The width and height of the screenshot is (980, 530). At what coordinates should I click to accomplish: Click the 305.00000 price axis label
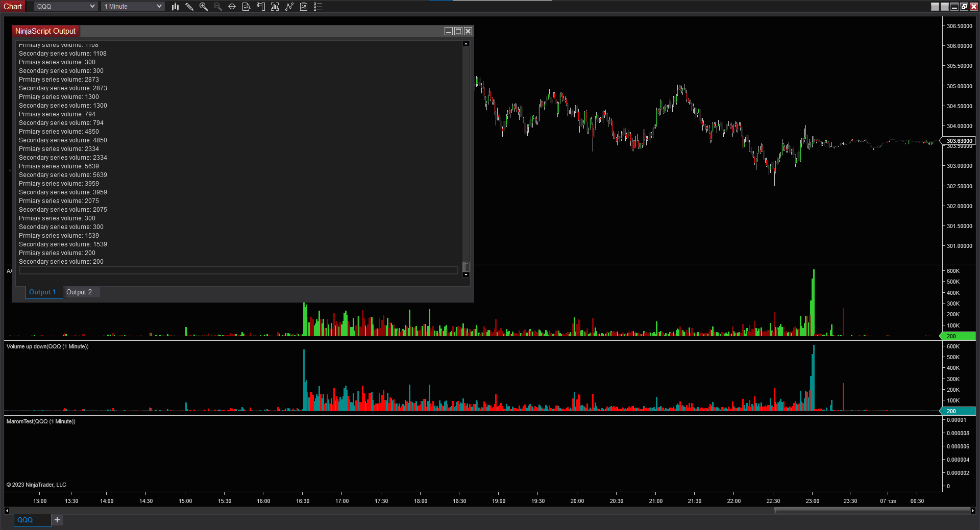(960, 86)
